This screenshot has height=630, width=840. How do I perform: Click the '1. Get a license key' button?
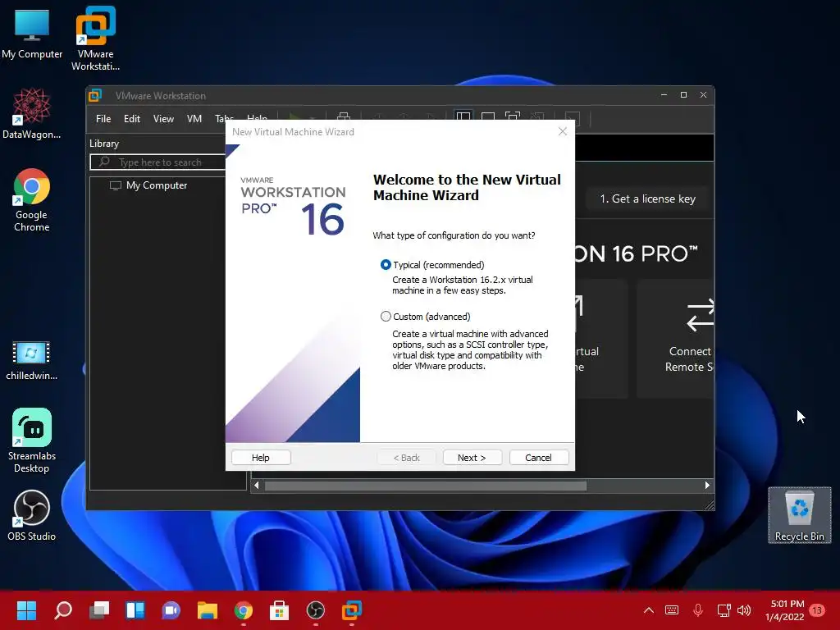[647, 199]
